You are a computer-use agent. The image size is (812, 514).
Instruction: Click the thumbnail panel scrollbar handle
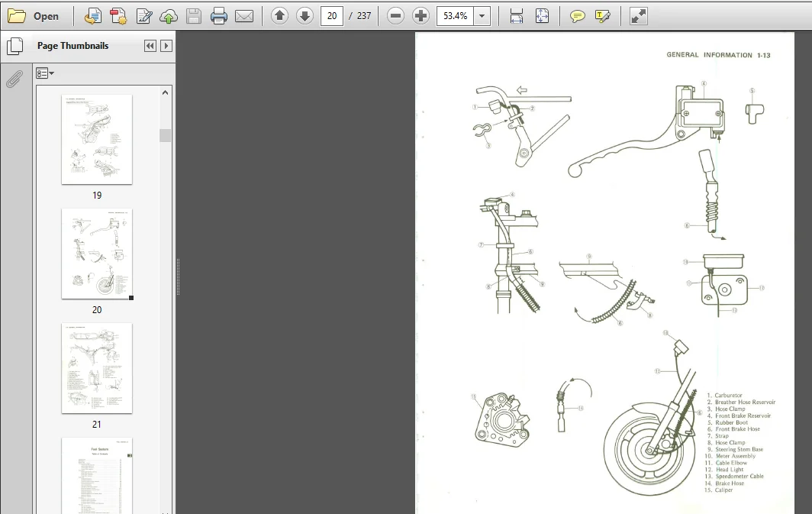(x=165, y=135)
